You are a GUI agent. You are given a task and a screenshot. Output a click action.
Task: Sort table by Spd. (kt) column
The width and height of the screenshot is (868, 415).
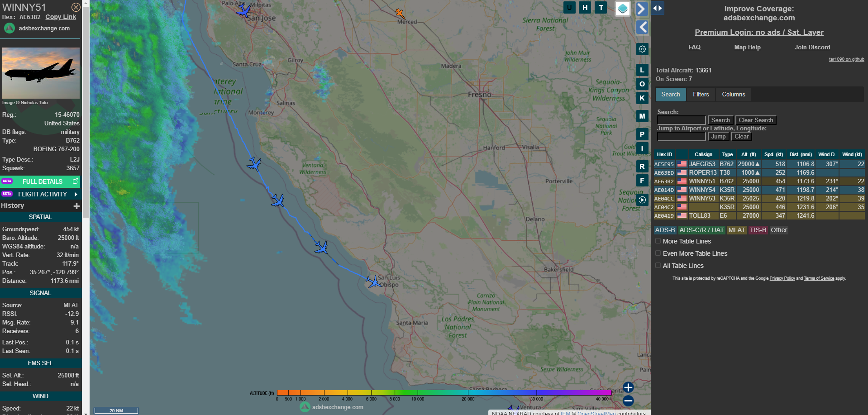pyautogui.click(x=773, y=154)
